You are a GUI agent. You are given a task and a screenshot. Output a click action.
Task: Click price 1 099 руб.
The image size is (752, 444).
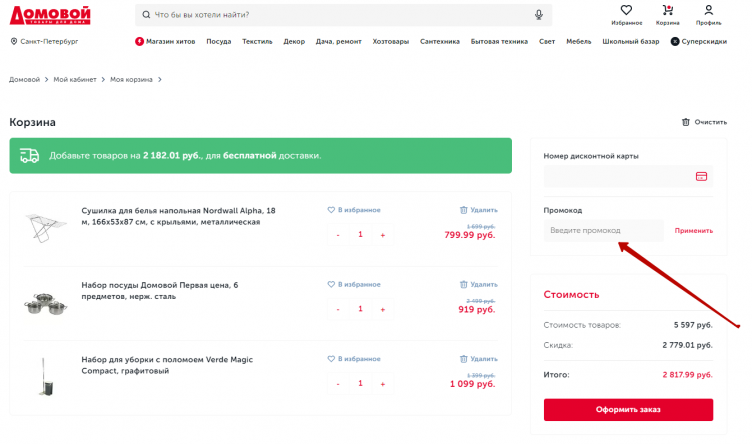pyautogui.click(x=472, y=384)
